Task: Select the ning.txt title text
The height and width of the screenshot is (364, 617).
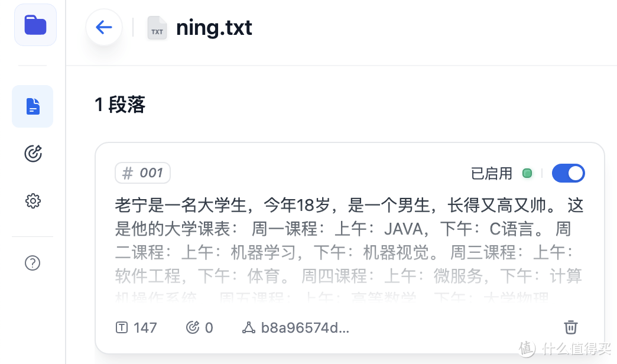Action: click(x=214, y=27)
